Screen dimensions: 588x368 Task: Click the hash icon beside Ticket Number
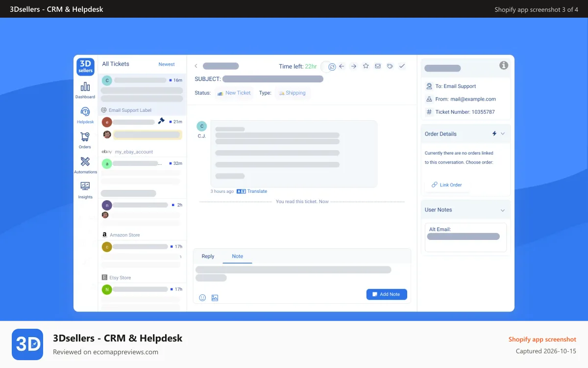click(x=429, y=112)
